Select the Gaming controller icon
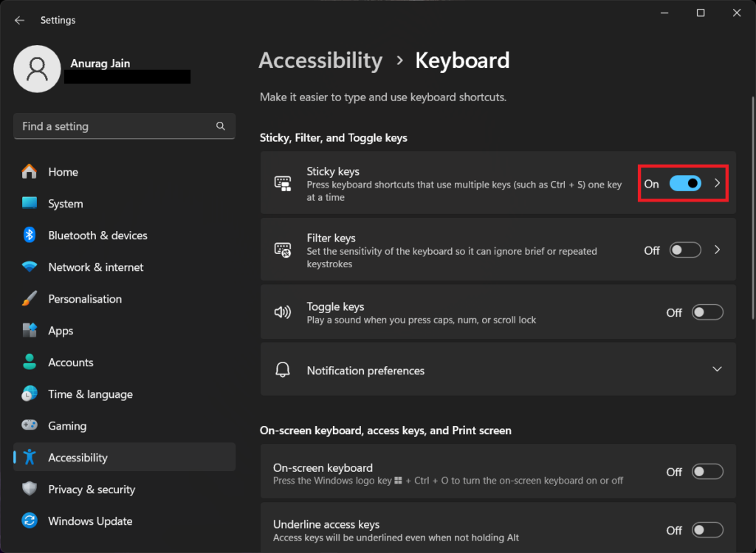 point(28,425)
